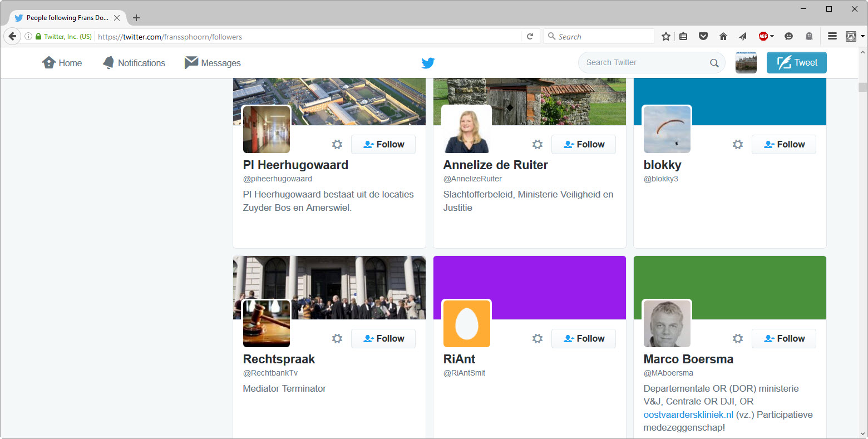Viewport: 868px width, 439px height.
Task: Expand the dropdown arrow next to the W icon
Action: (x=862, y=37)
